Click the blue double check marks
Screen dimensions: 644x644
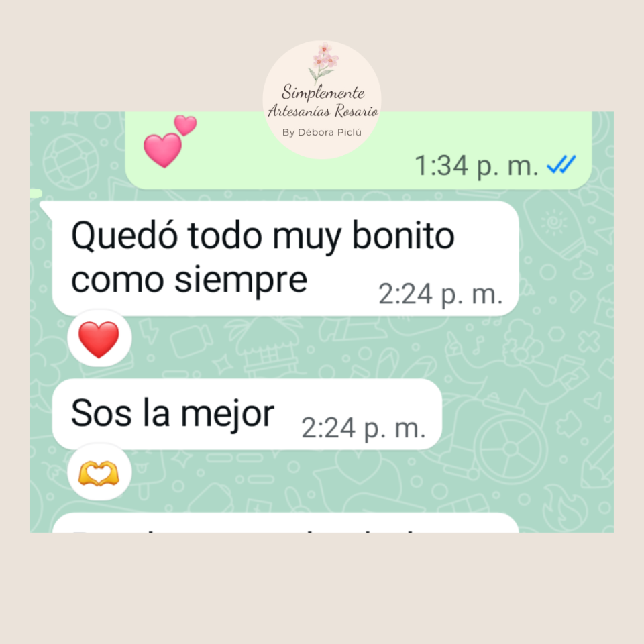tap(561, 165)
